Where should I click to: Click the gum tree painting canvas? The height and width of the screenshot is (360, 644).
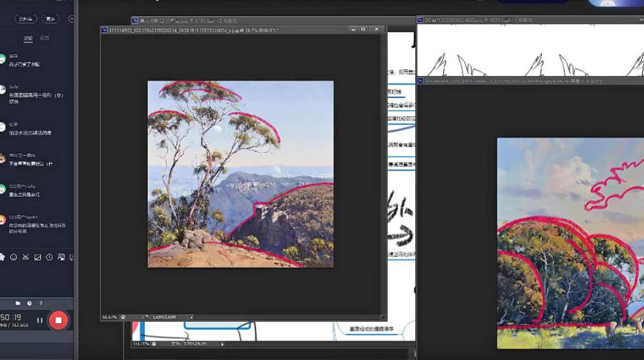241,174
